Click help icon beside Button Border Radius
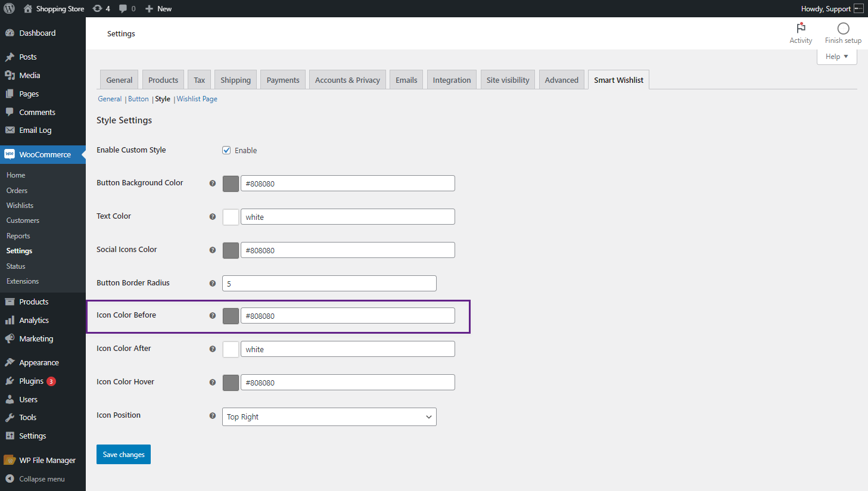Screen dimensions: 868x491 (213, 284)
